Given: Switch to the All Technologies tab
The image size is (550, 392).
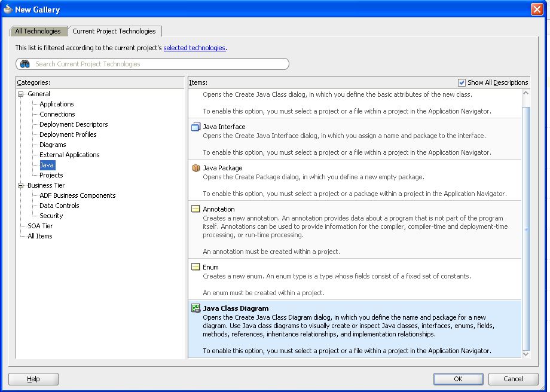Looking at the screenshot, I should coord(38,31).
